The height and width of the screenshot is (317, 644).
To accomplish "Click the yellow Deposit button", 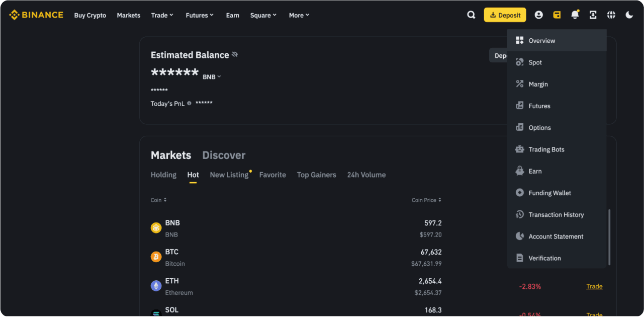I will (505, 15).
